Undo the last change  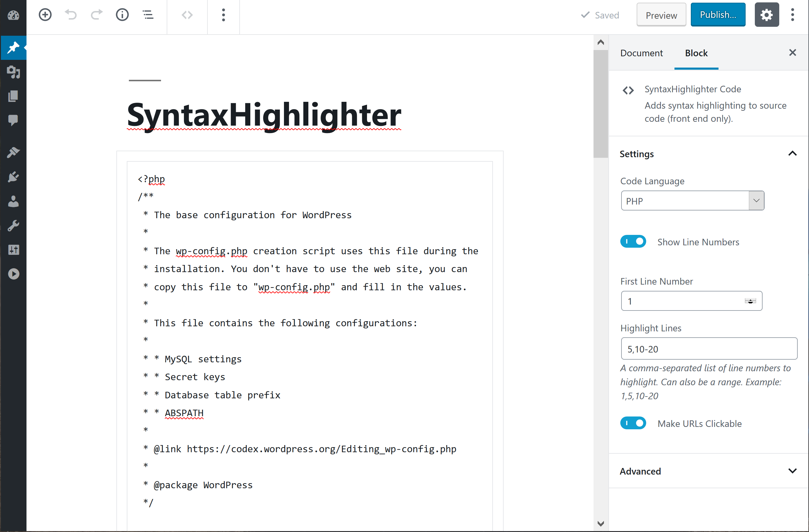pyautogui.click(x=71, y=15)
